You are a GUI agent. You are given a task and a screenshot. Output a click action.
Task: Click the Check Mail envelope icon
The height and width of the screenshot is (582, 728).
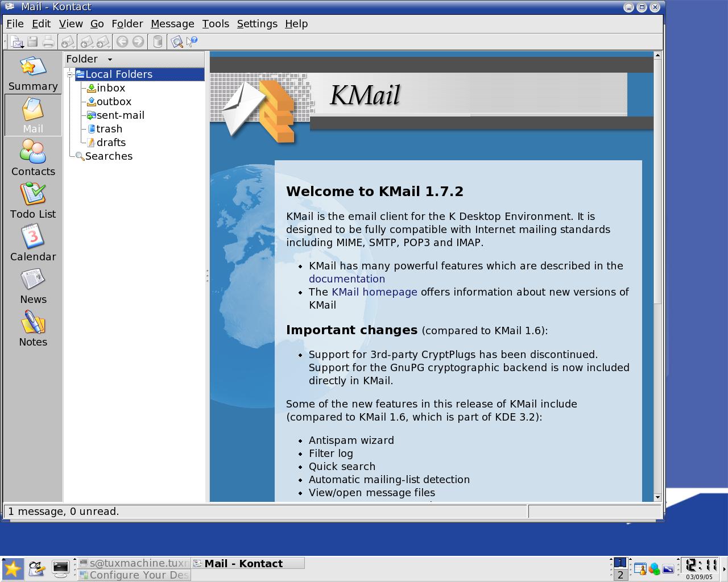(68, 41)
